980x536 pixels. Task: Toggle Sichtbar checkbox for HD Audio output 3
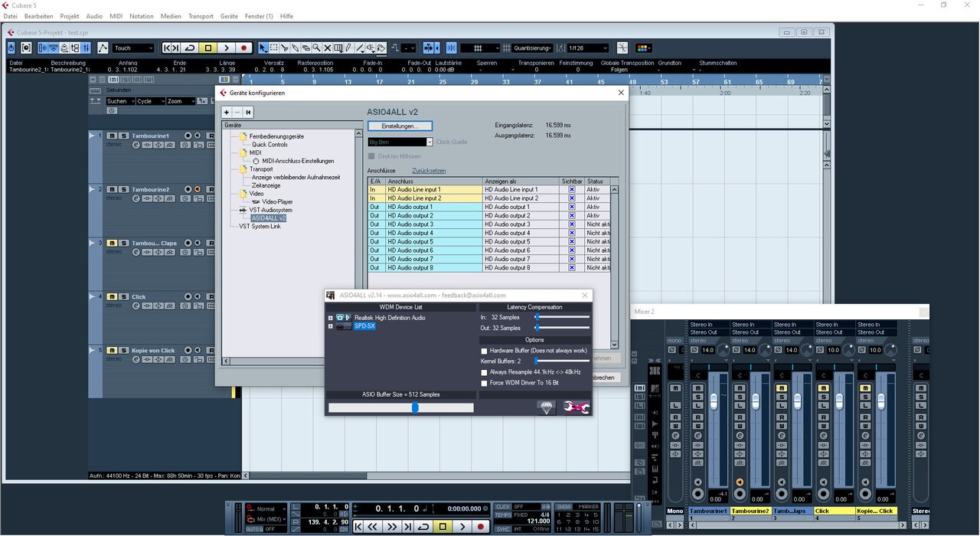[x=571, y=224]
